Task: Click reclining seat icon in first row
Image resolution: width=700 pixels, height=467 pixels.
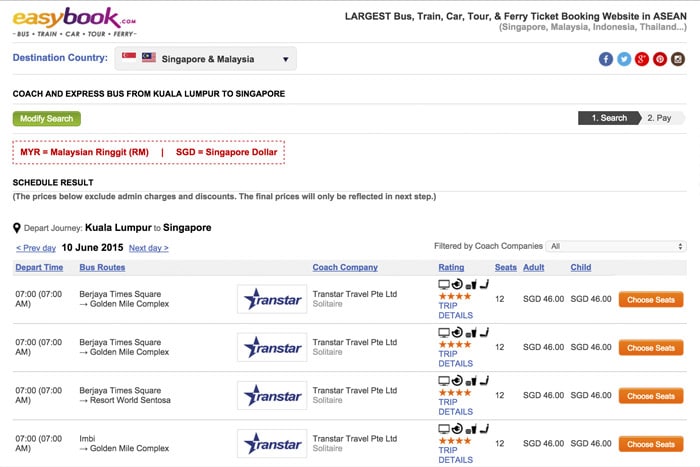Action: pyautogui.click(x=484, y=284)
